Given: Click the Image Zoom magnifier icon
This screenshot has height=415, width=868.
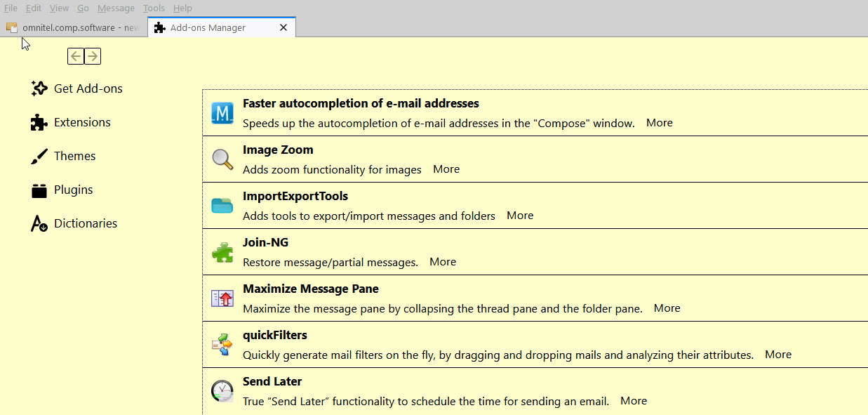Looking at the screenshot, I should point(222,159).
